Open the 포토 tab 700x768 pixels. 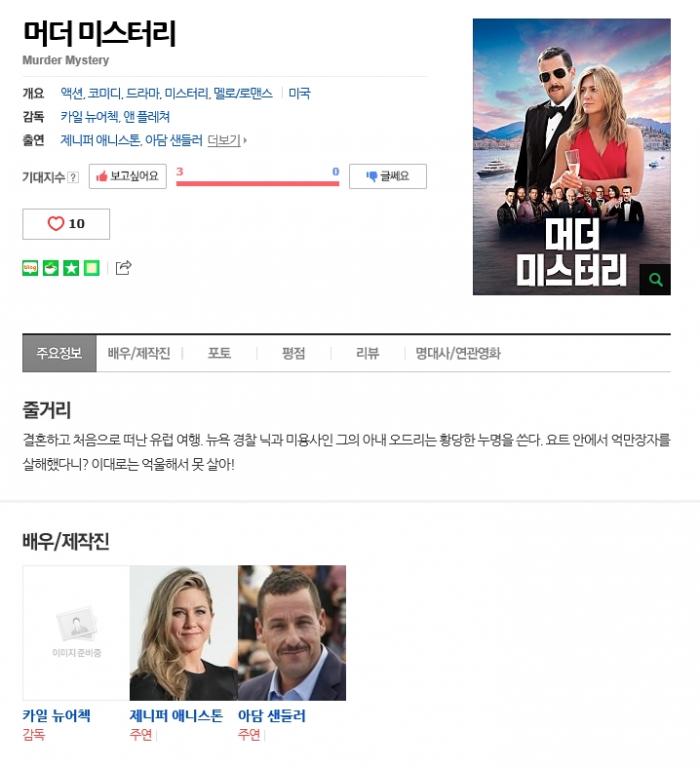(219, 353)
